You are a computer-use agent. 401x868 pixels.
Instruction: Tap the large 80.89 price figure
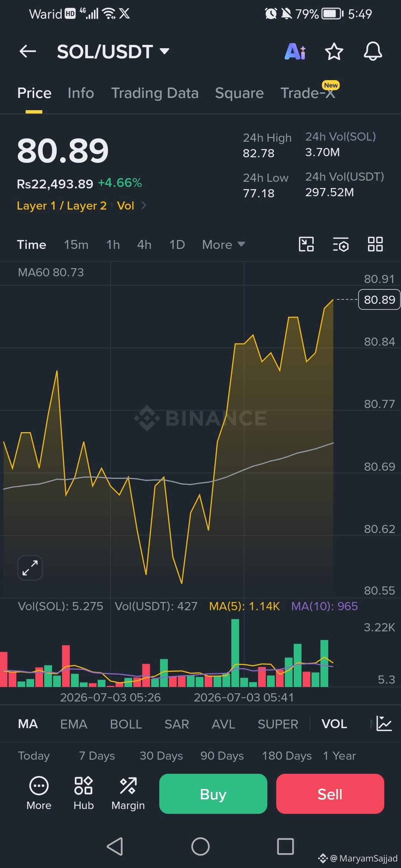63,151
